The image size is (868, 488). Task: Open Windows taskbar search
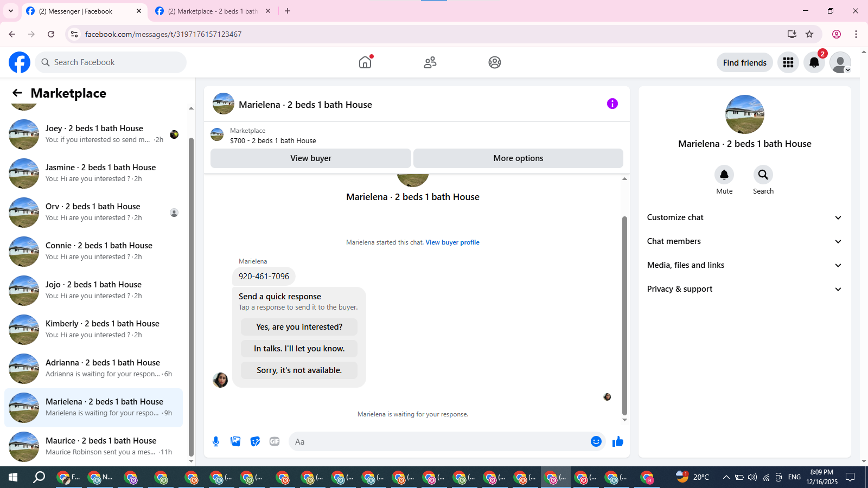(x=39, y=477)
